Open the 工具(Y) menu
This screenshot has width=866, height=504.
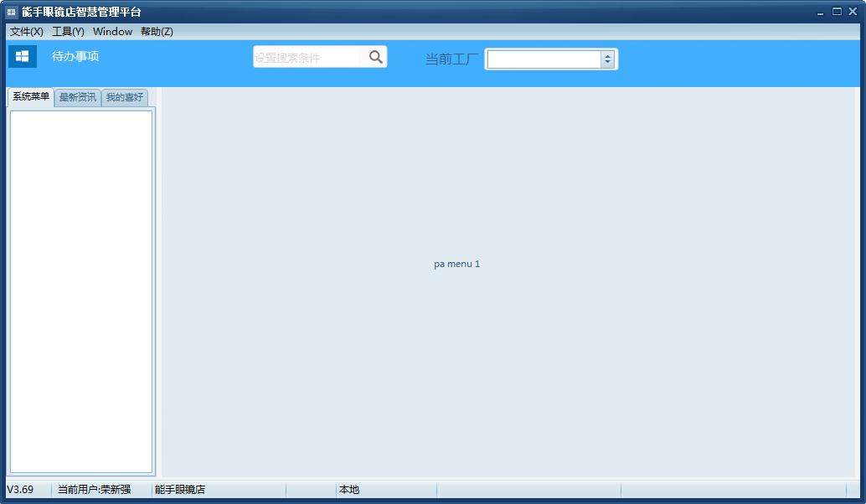(68, 32)
